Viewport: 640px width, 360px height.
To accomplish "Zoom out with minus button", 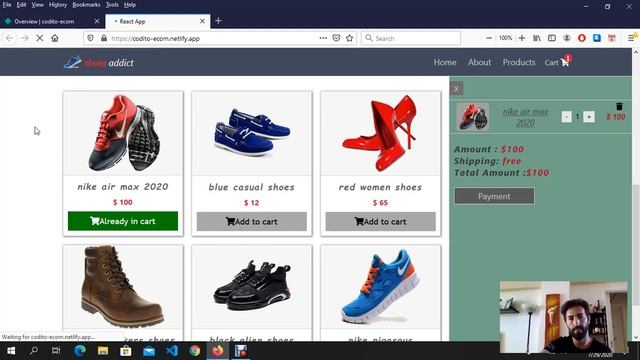I will pyautogui.click(x=489, y=38).
